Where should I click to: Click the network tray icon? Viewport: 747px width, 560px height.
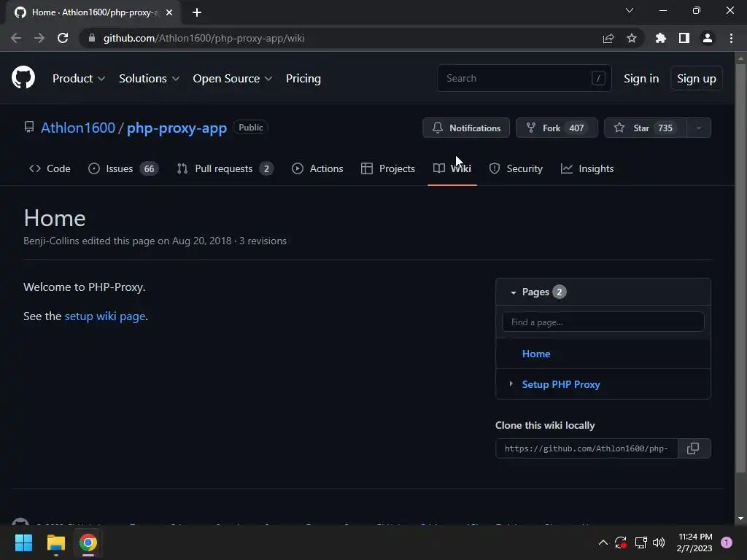coord(640,542)
